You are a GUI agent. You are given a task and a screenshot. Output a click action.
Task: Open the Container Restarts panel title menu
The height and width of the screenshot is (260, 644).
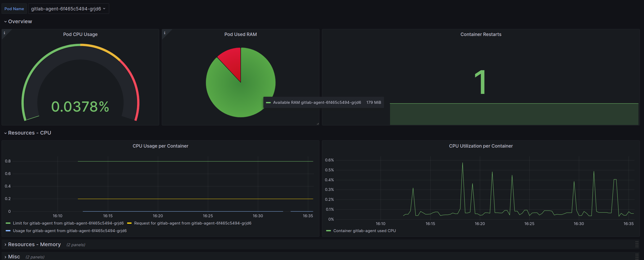[481, 34]
